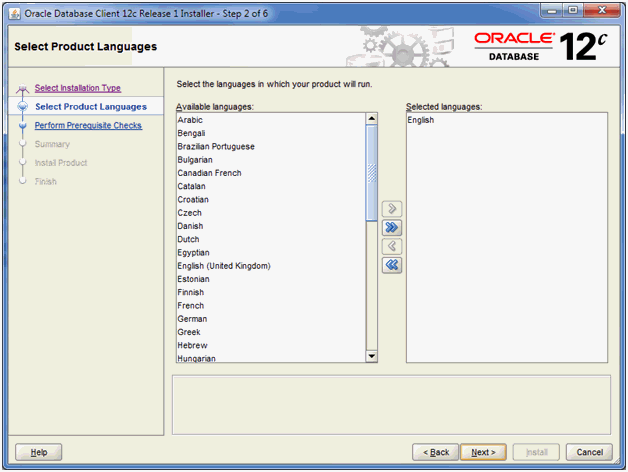
Task: Select French in Available languages
Action: click(271, 305)
